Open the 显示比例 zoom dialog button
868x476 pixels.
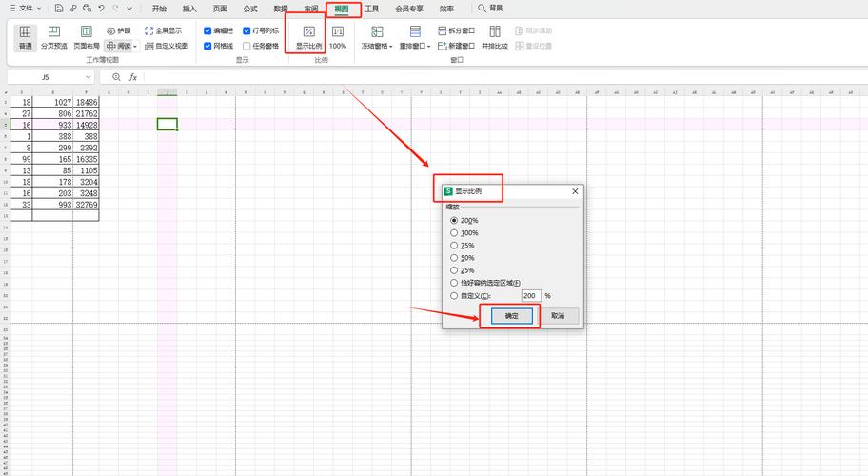pos(309,38)
